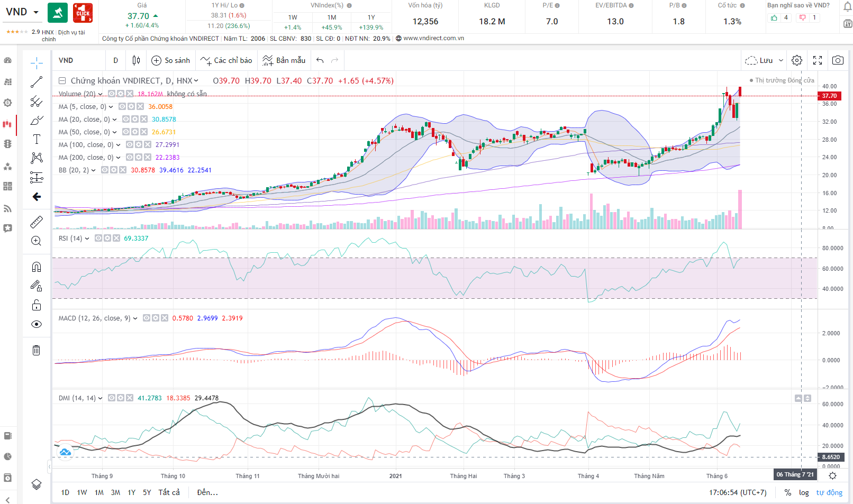Open the cloud sync badge on the chart
The height and width of the screenshot is (504, 853).
[65, 453]
